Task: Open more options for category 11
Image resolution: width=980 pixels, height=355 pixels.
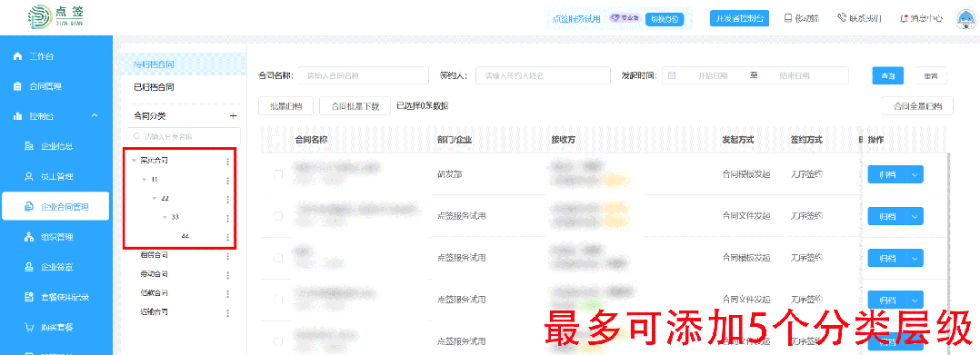Action: point(227,181)
